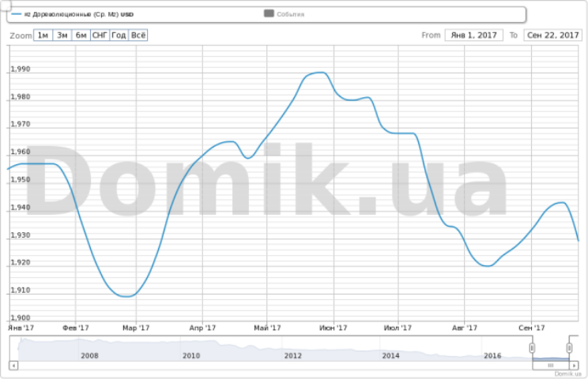
Task: Click the Мар '17 axis label
Action: click(x=136, y=328)
